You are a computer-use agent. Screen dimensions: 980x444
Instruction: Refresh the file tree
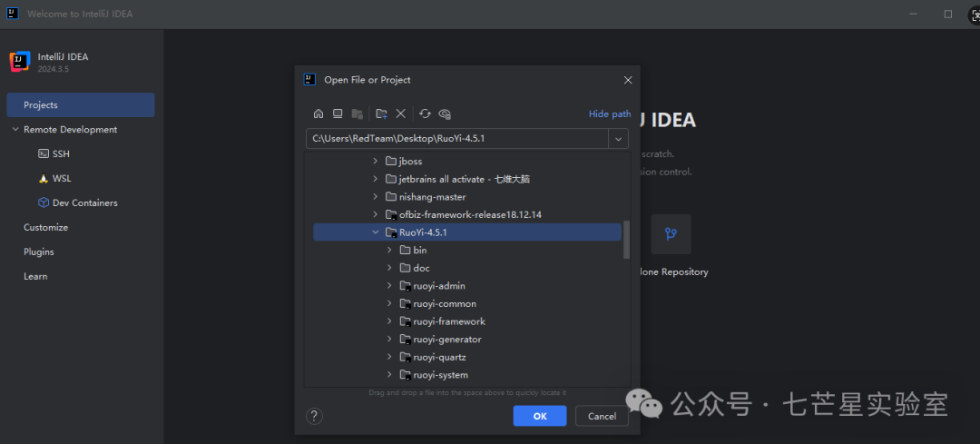click(x=425, y=113)
